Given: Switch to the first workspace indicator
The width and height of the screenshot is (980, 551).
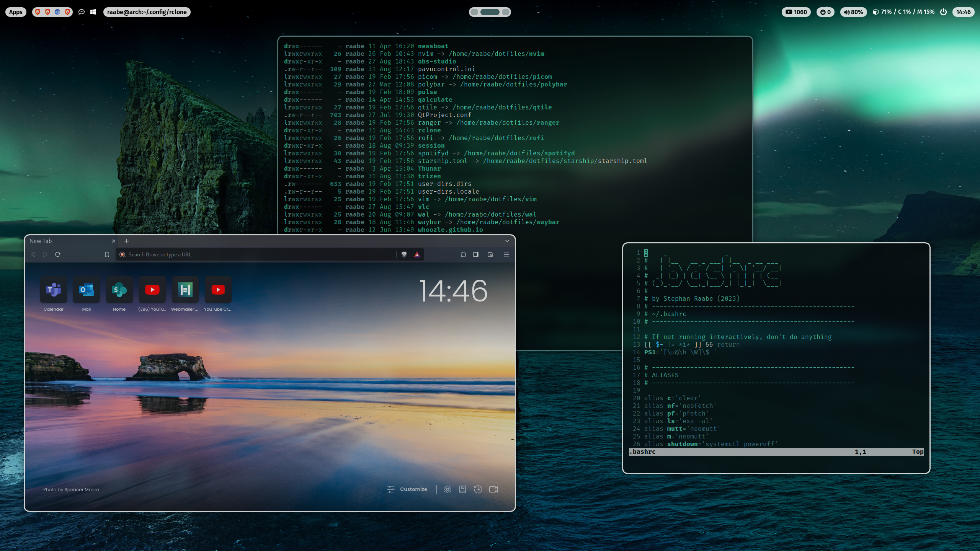Looking at the screenshot, I should (474, 12).
